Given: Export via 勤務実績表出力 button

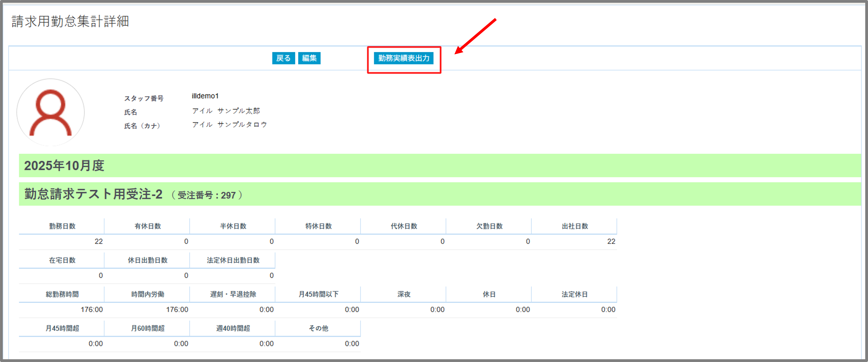Looking at the screenshot, I should click(404, 58).
